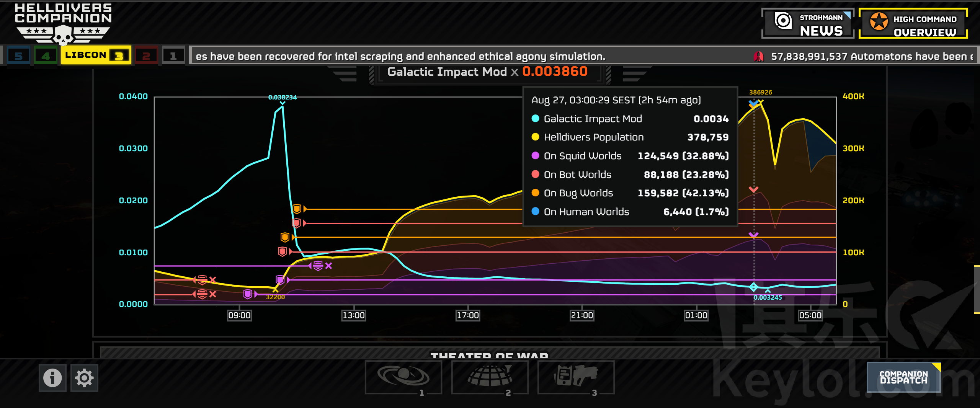Click the purple X marker beside the helmet
This screenshot has height=408, width=980.
pos(328,266)
